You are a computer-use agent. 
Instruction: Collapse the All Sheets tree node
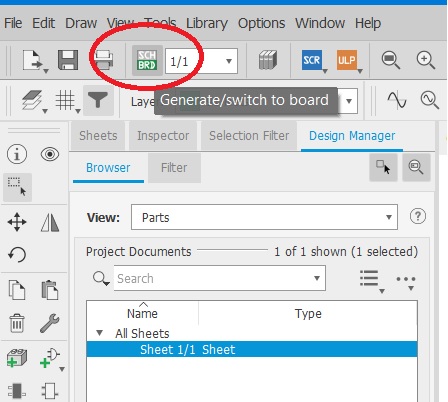click(x=99, y=333)
